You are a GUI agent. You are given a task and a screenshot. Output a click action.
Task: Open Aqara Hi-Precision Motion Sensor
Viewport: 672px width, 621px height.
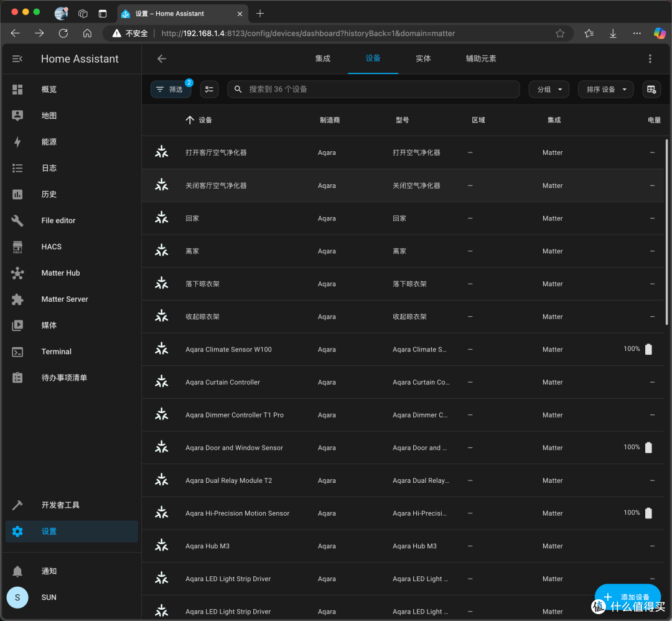[x=403, y=513]
